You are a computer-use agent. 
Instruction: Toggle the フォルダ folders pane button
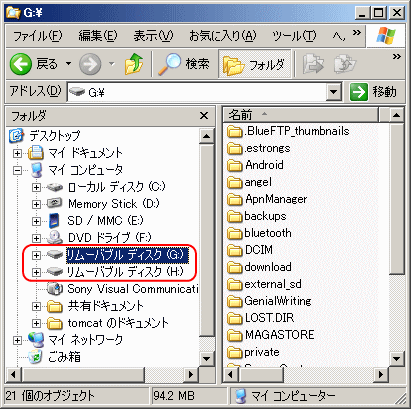click(255, 64)
